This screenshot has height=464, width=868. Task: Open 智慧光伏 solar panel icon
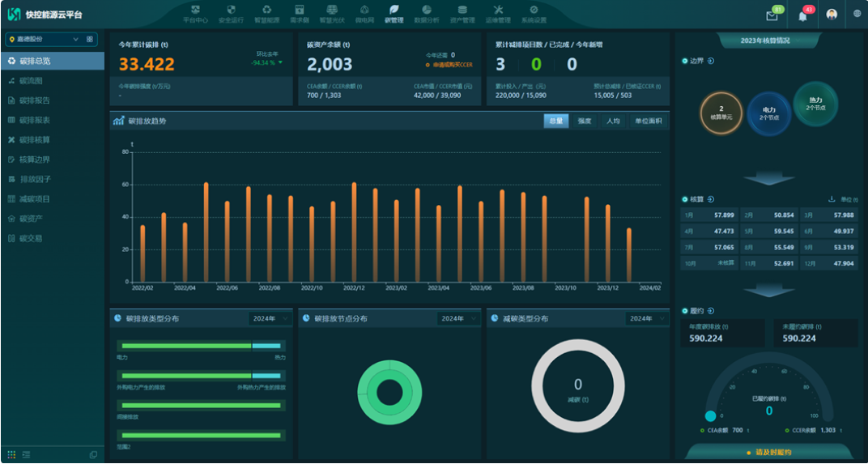click(332, 10)
